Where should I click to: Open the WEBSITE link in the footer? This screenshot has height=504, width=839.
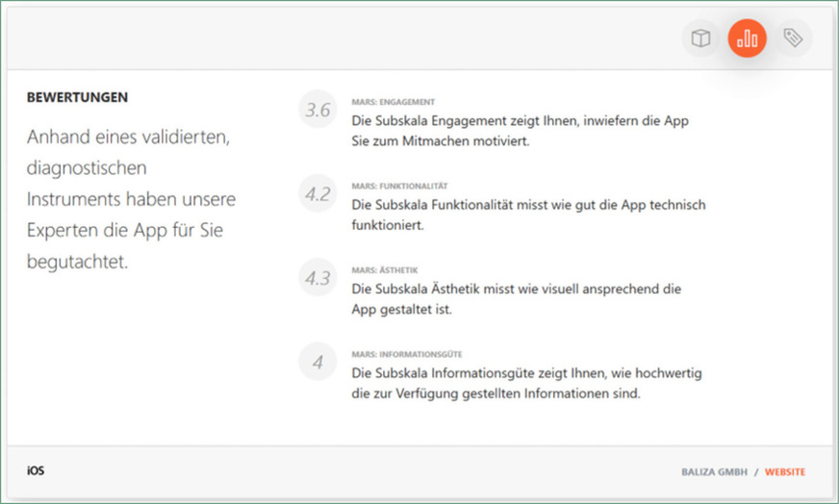pyautogui.click(x=785, y=472)
